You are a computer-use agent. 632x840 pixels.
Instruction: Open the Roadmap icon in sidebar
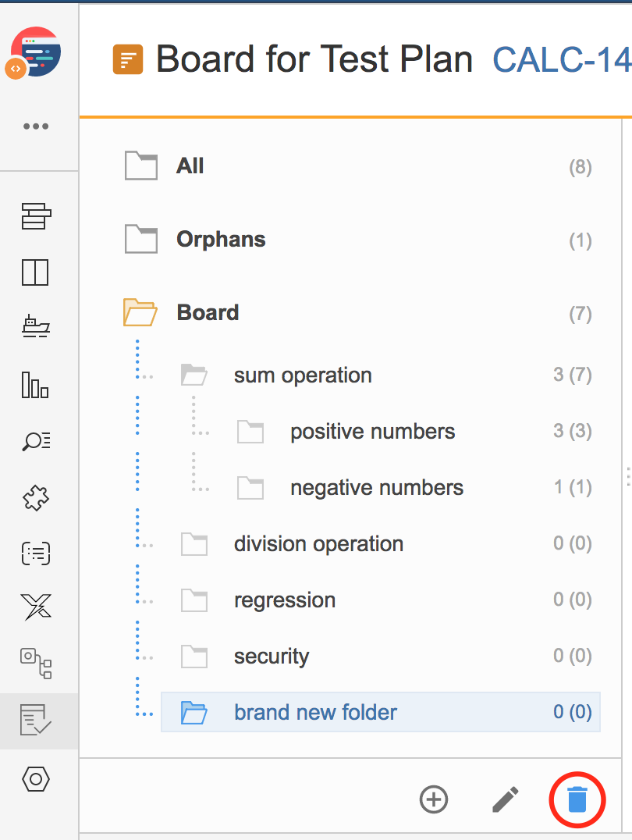pos(36,216)
